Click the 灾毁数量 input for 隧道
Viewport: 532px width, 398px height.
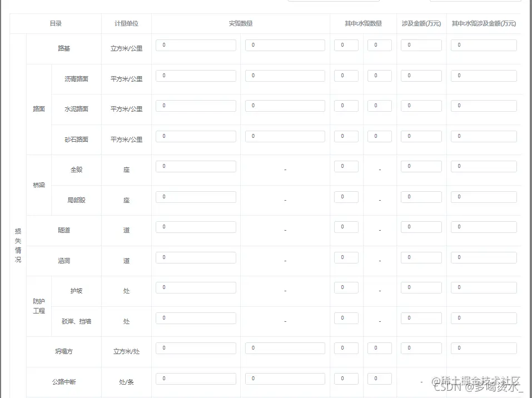tap(196, 227)
